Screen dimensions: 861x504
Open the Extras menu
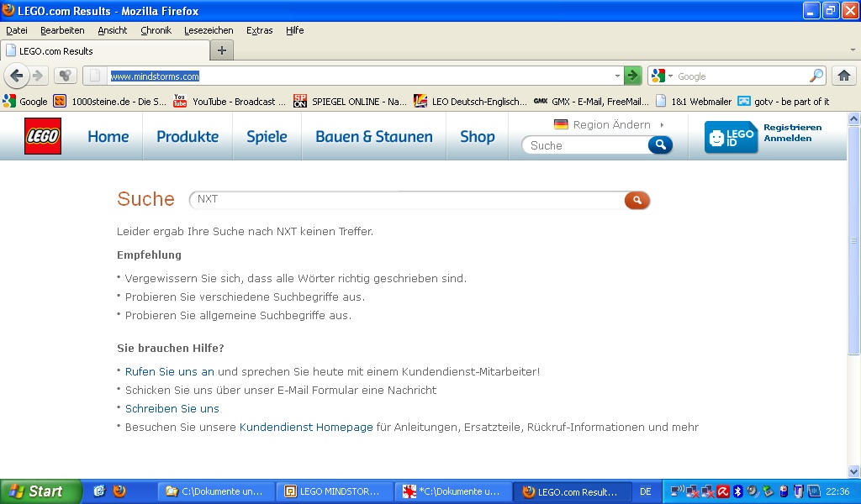[x=259, y=30]
